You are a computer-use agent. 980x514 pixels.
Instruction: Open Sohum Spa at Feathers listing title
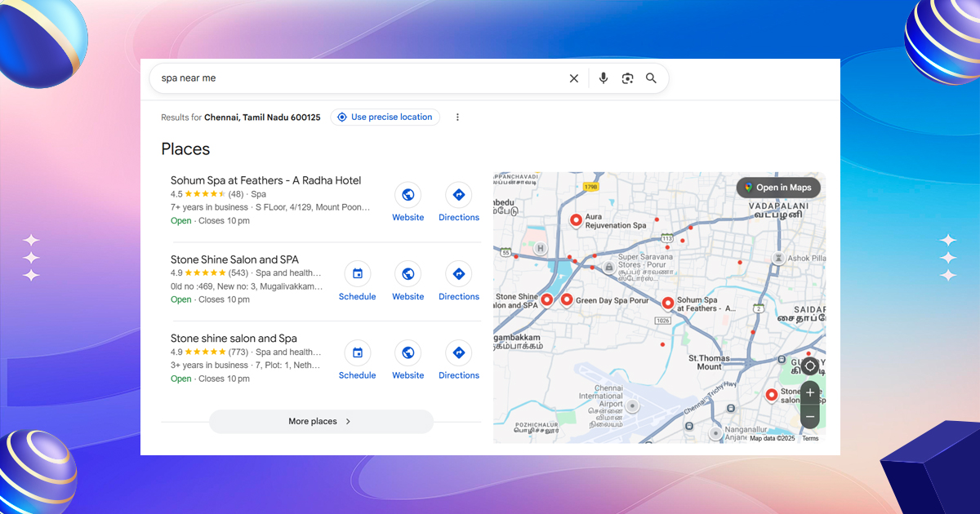[x=265, y=180]
